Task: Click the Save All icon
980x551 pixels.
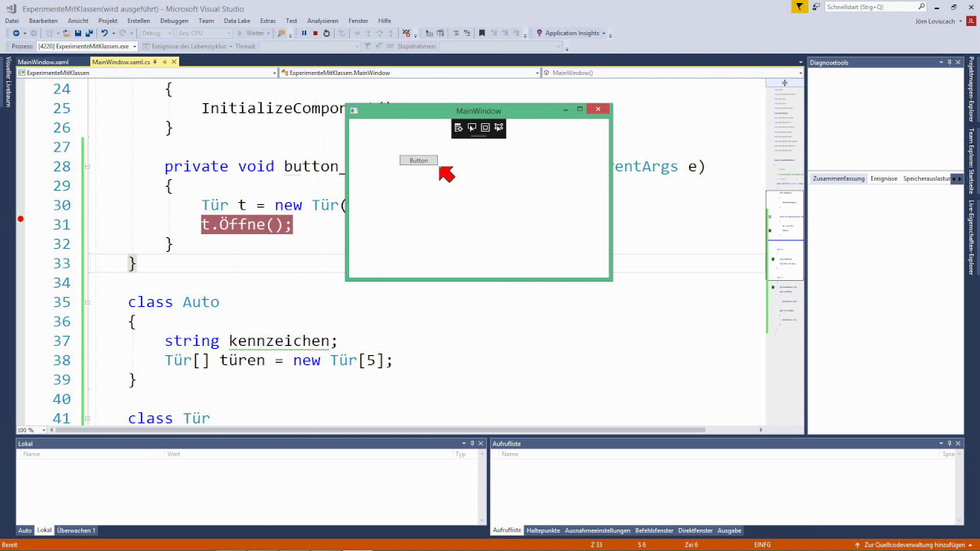Action: tap(90, 33)
